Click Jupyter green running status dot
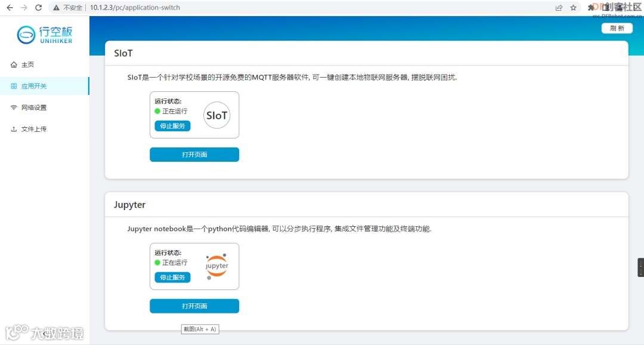644x345 pixels. click(157, 263)
